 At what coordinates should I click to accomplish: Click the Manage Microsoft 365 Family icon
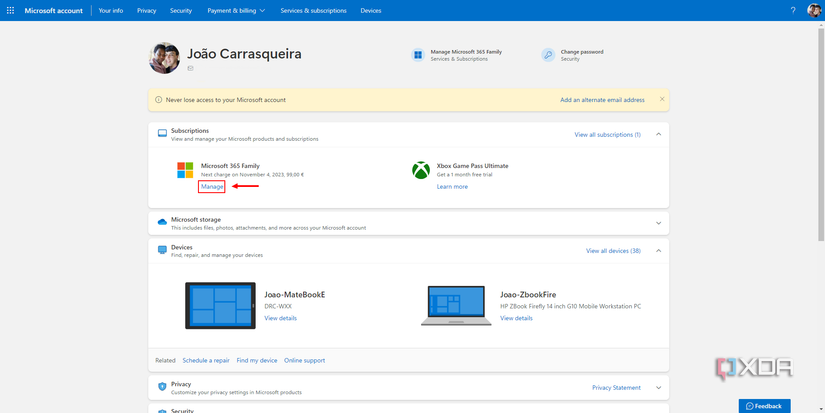417,55
